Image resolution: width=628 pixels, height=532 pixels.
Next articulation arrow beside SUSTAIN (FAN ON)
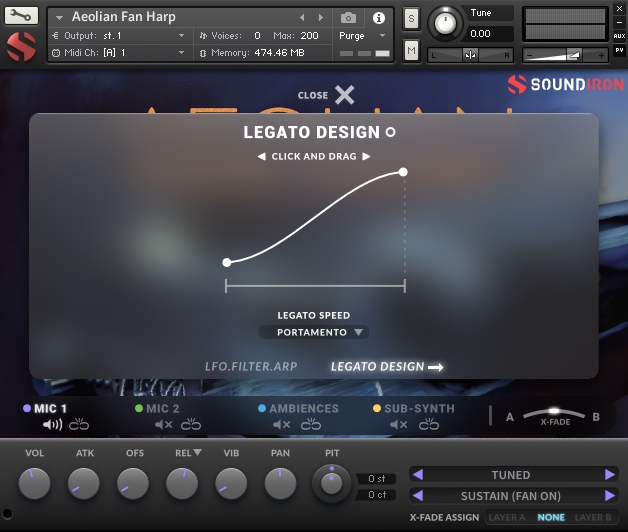(610, 496)
